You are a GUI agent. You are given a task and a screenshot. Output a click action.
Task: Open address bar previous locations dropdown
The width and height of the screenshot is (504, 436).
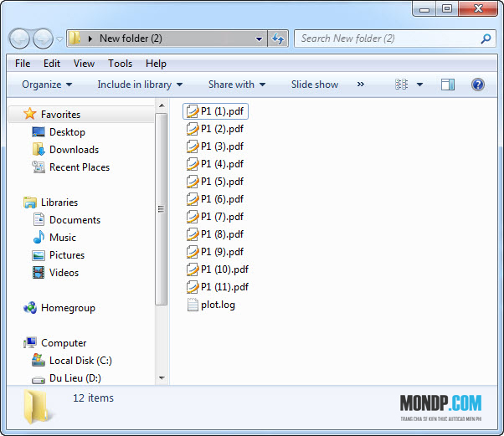tap(259, 38)
